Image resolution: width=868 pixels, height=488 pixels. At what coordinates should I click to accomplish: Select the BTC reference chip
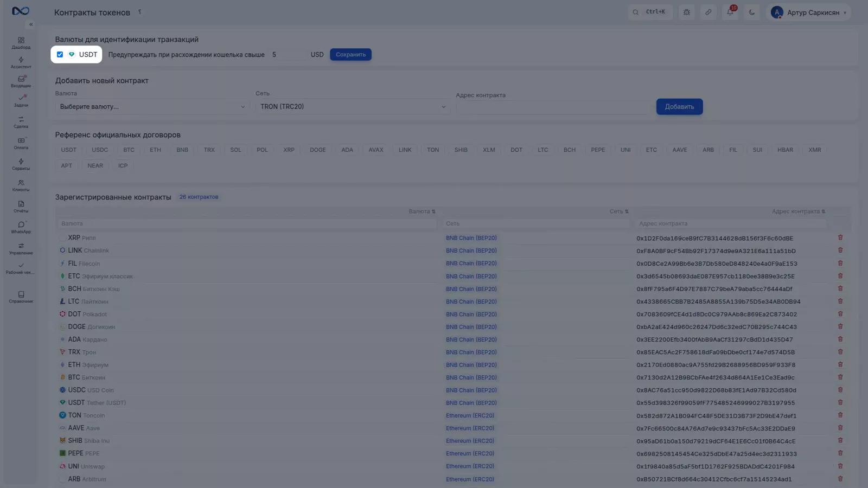click(x=129, y=150)
